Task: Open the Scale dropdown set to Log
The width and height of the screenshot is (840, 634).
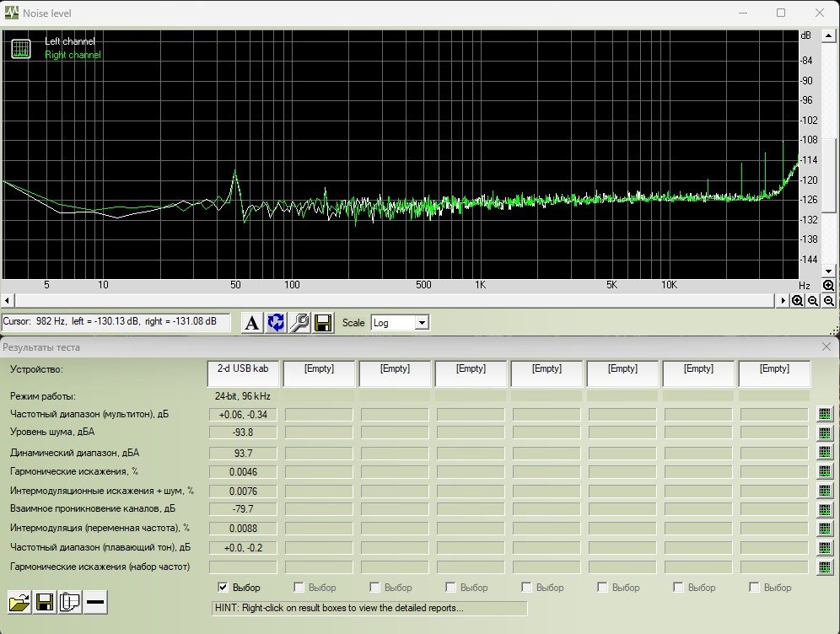Action: pyautogui.click(x=422, y=323)
